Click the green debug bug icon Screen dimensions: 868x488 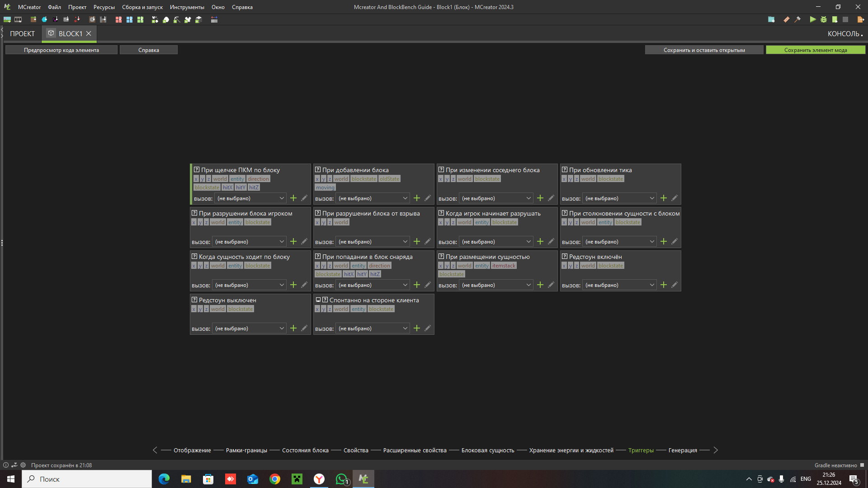[x=824, y=19]
